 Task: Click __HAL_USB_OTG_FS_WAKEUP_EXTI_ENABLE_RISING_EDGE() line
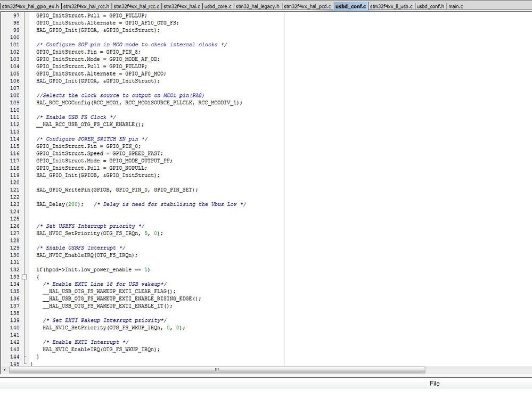pyautogui.click(x=122, y=299)
